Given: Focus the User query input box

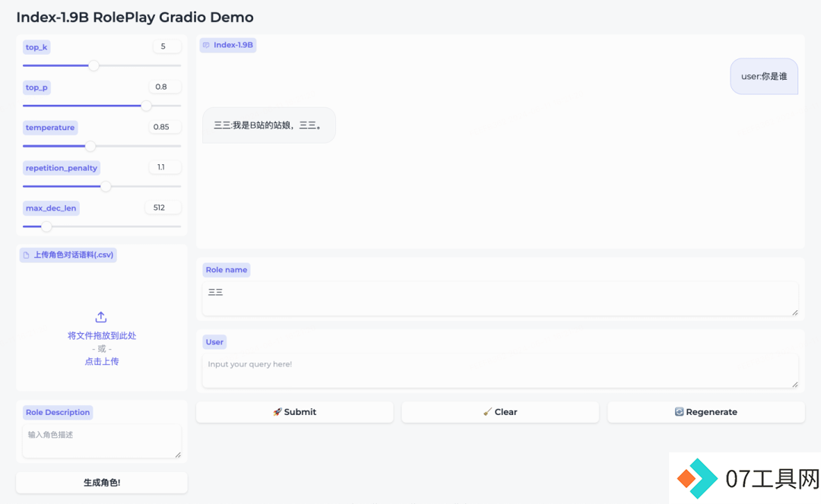Looking at the screenshot, I should (500, 370).
